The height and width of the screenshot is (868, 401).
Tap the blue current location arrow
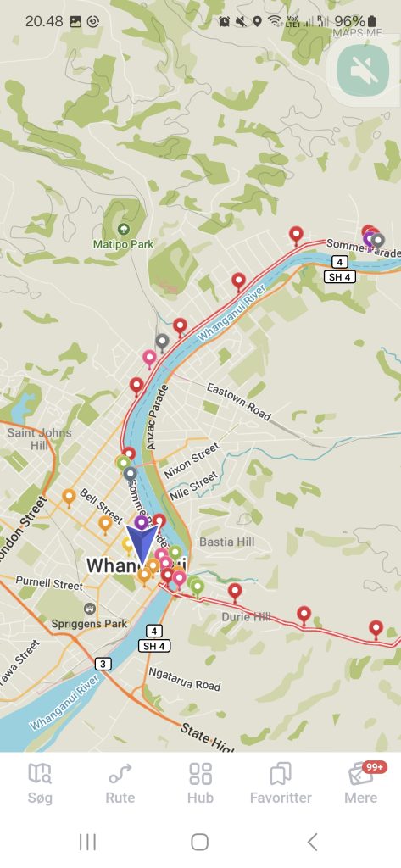click(142, 545)
